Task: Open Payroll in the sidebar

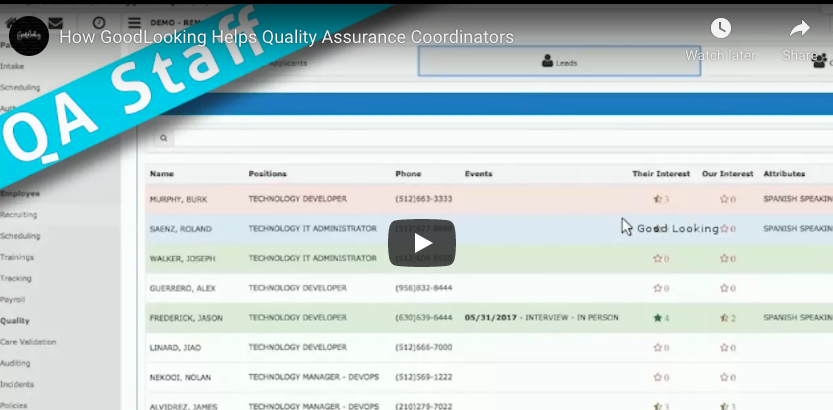Action: [13, 300]
